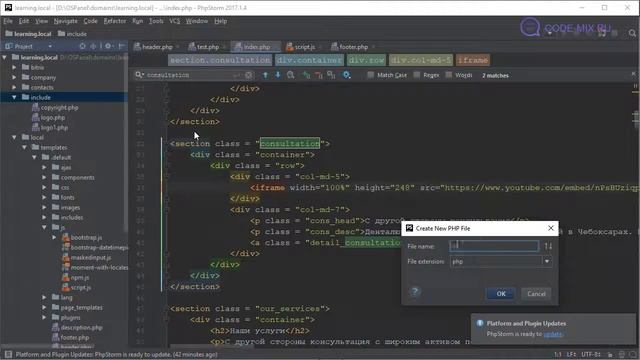Collapse the local folder
640x360 pixels.
(x=14, y=137)
